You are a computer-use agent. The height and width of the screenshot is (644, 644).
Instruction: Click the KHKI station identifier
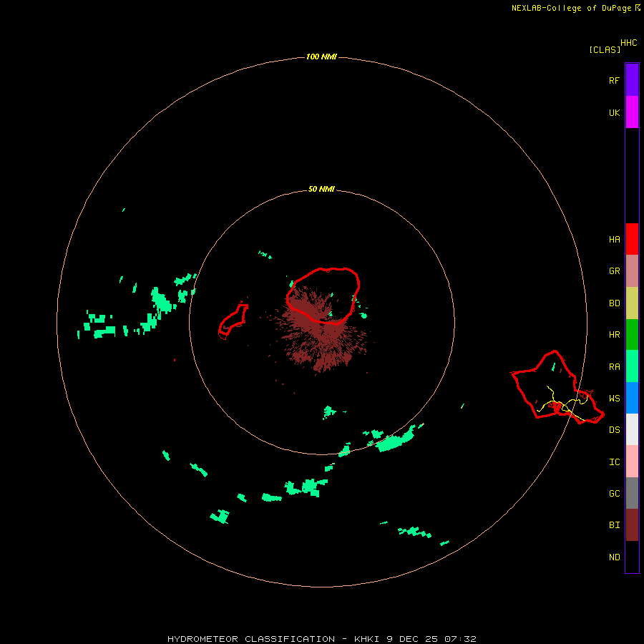(x=368, y=639)
